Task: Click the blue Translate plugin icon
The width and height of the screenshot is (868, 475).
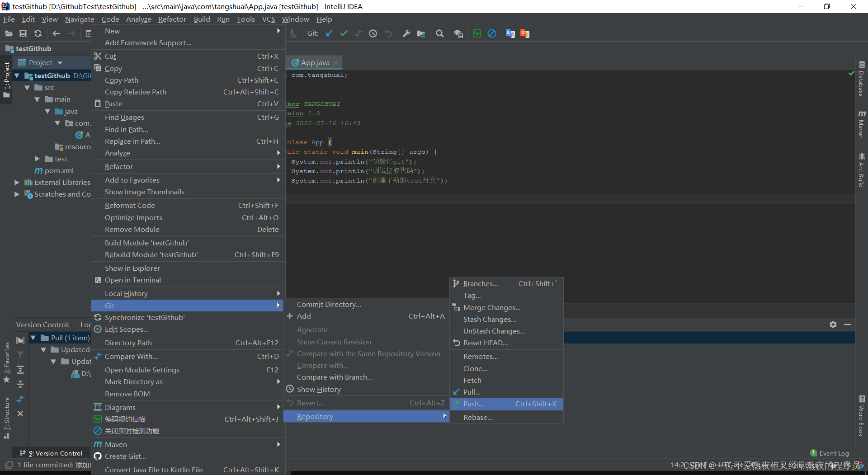Action: [510, 33]
